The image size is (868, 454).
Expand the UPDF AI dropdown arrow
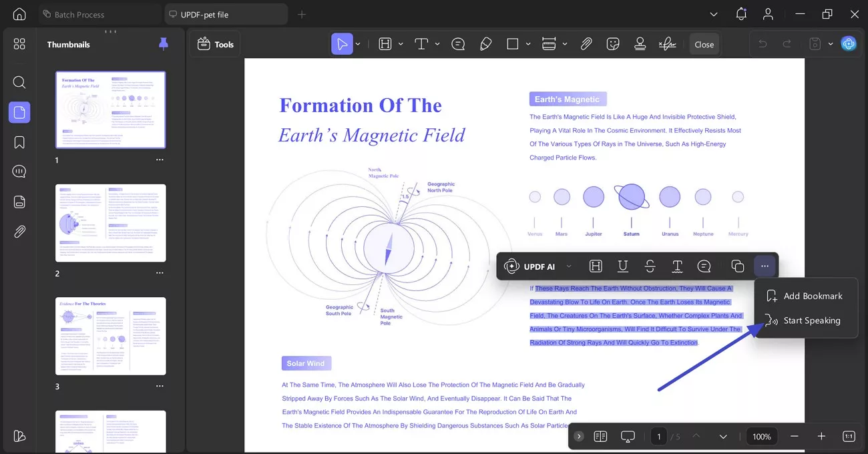tap(569, 266)
